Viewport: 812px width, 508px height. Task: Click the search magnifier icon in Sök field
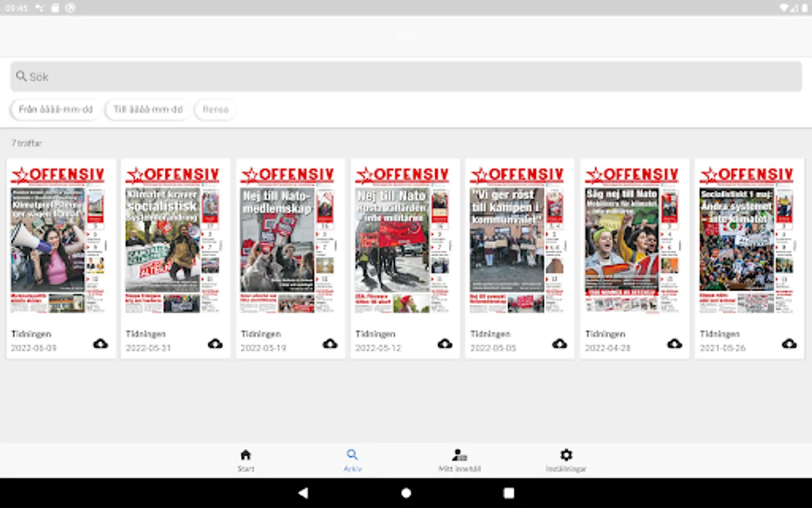pyautogui.click(x=21, y=76)
